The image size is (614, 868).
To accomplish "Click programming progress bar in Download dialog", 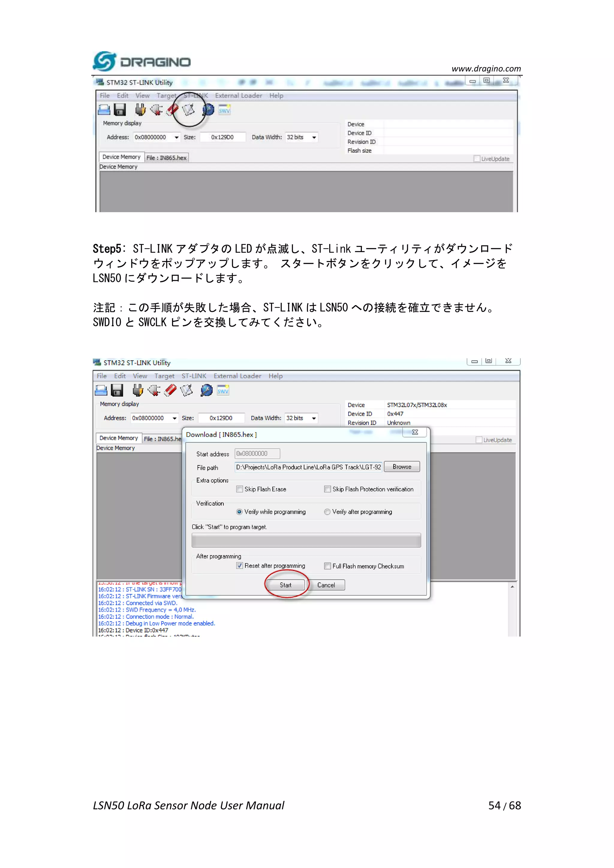I will [306, 540].
